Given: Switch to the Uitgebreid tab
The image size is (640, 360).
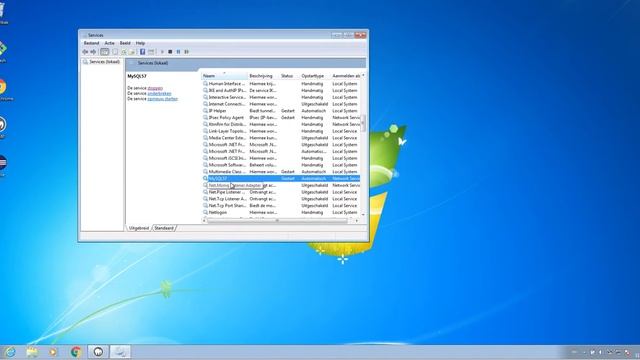Looking at the screenshot, I should click(x=139, y=228).
